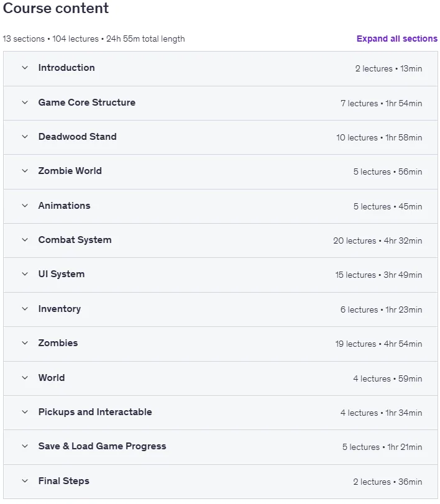The height and width of the screenshot is (504, 440).
Task: Open the Final Steps section title
Action: click(63, 481)
